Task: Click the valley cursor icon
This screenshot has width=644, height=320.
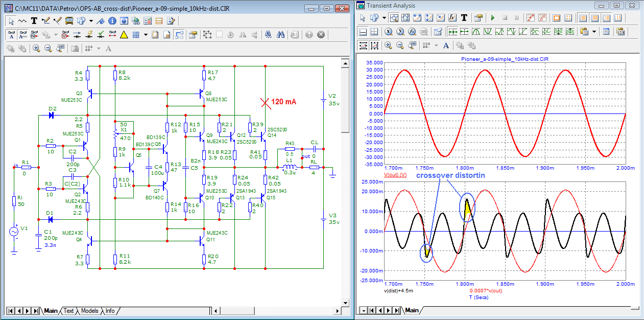Action: 488,32
